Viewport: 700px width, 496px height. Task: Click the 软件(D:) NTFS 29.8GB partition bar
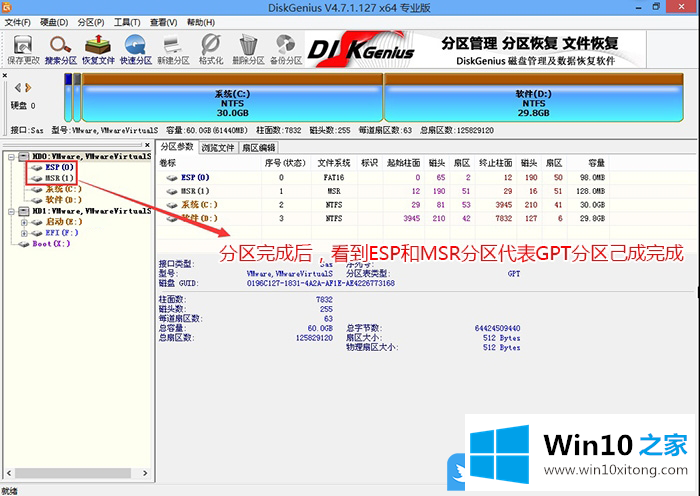coord(534,97)
